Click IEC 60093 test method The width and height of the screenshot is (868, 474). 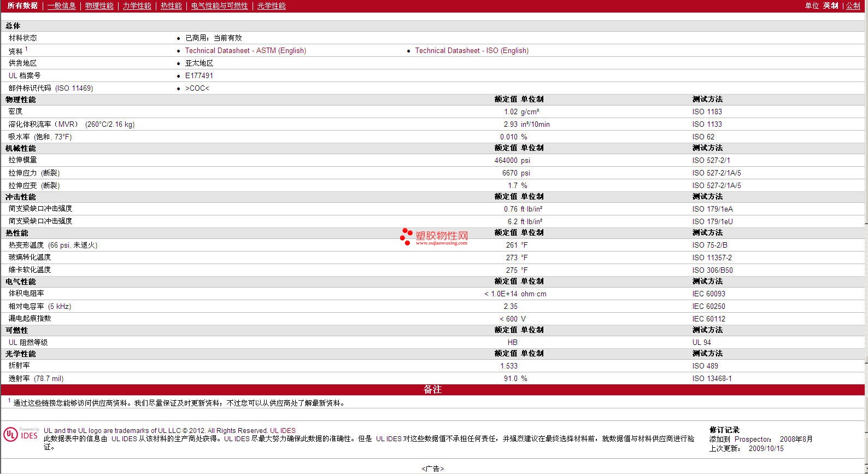(708, 294)
